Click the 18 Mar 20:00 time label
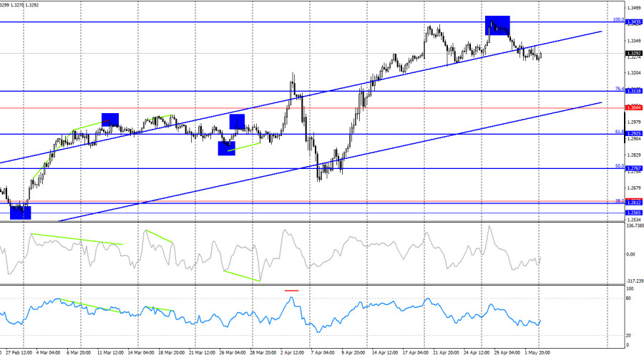 point(171,353)
